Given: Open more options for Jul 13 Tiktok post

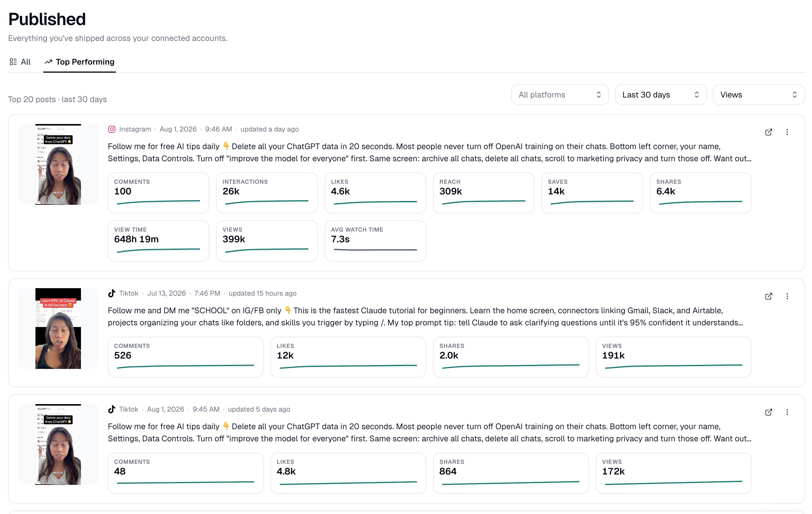Looking at the screenshot, I should [x=787, y=296].
